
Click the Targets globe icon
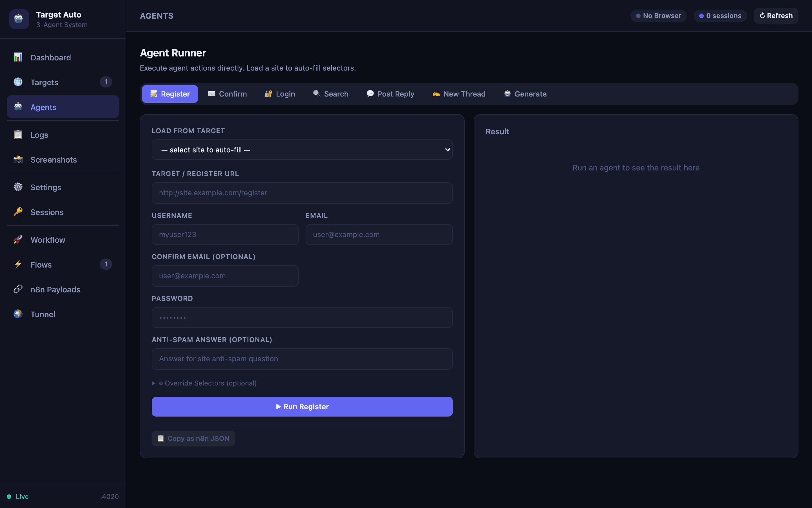click(x=18, y=82)
